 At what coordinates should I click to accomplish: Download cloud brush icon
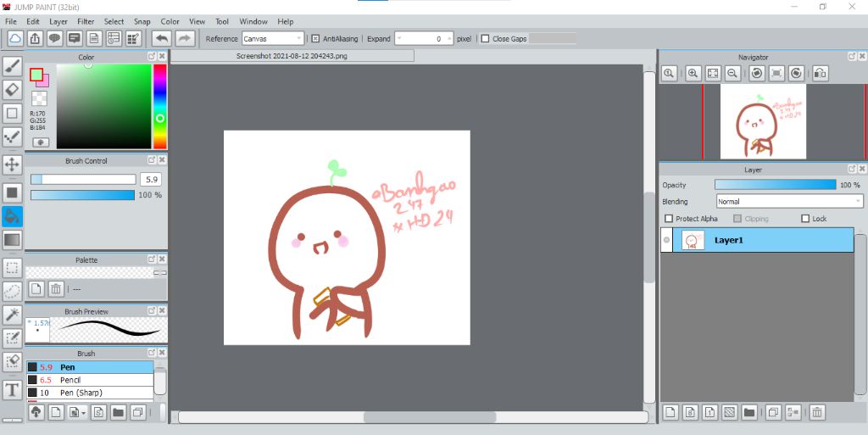point(36,412)
